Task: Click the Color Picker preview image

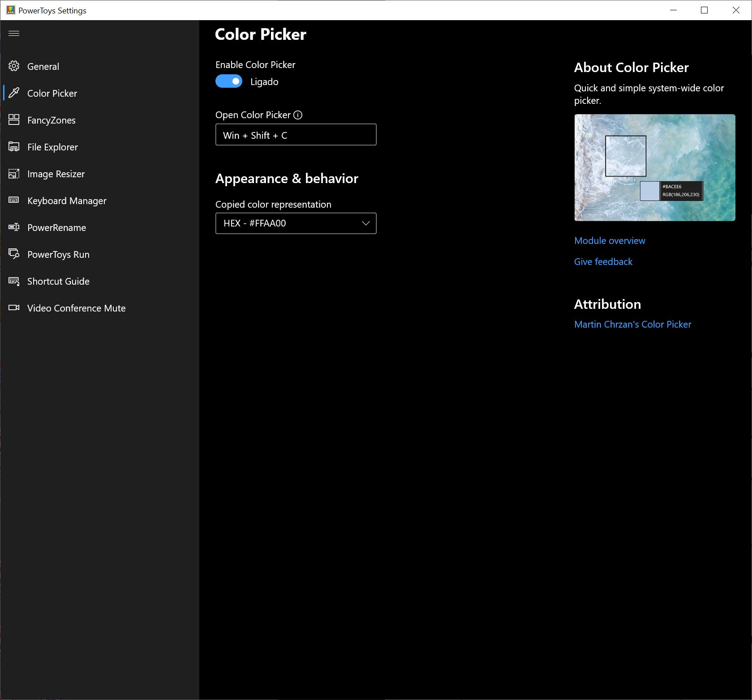Action: point(654,167)
